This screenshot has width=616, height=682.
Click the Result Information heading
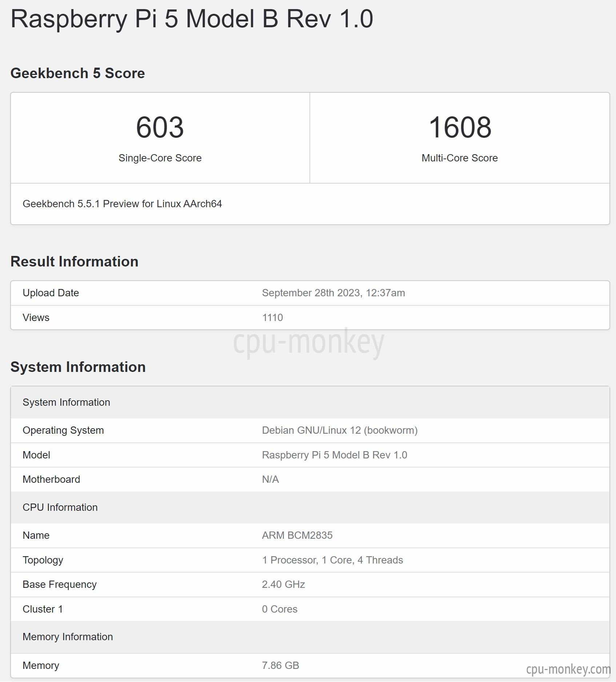(x=74, y=262)
